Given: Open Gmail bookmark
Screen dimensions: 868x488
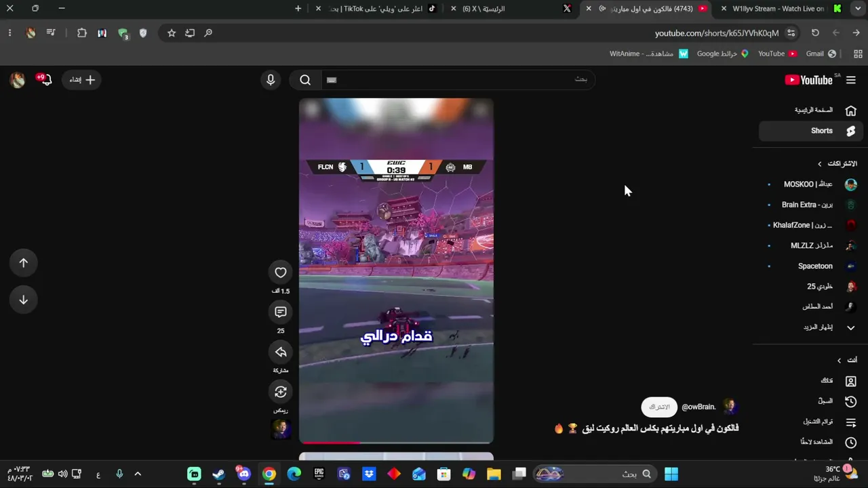Looking at the screenshot, I should (x=821, y=54).
